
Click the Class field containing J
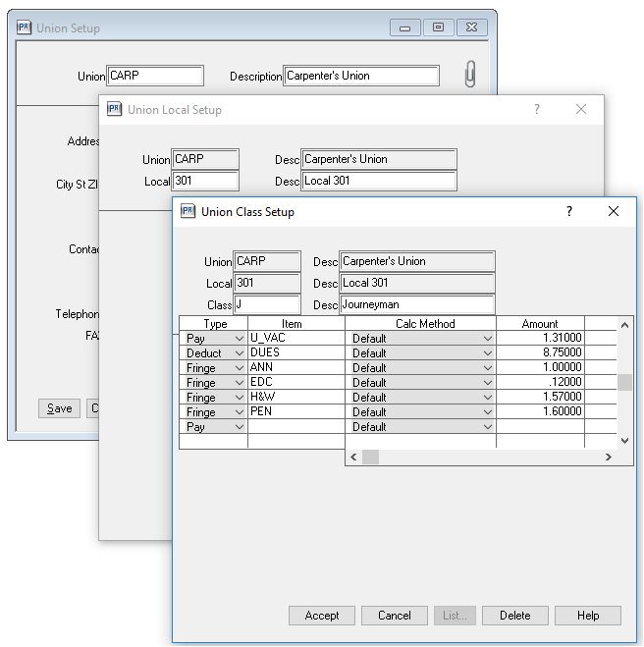(x=267, y=304)
